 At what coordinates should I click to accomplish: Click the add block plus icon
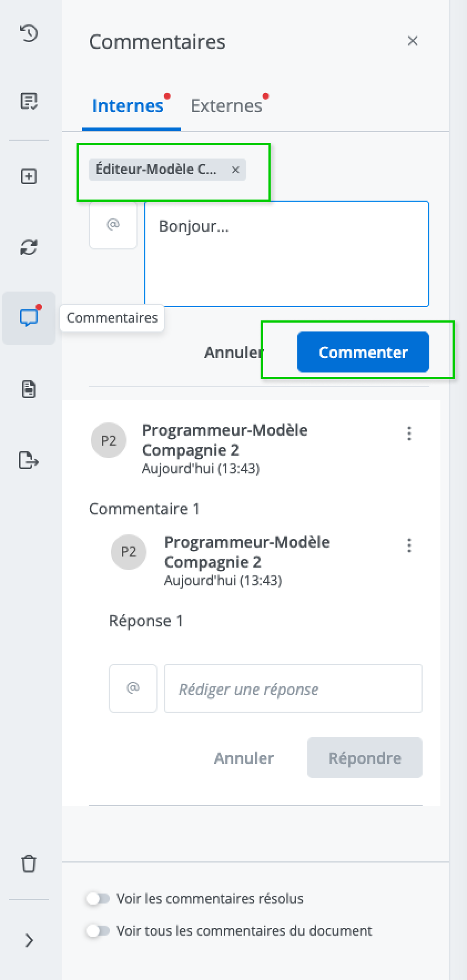[29, 176]
